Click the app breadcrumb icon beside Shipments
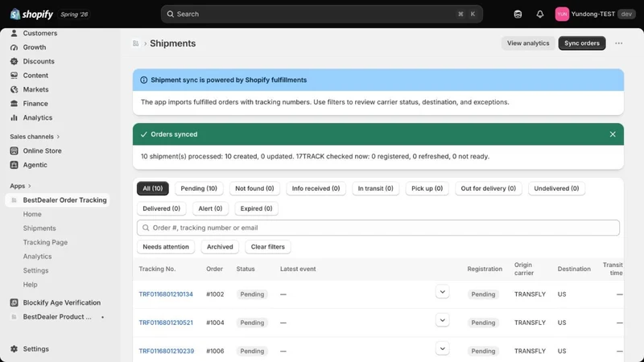 [135, 43]
